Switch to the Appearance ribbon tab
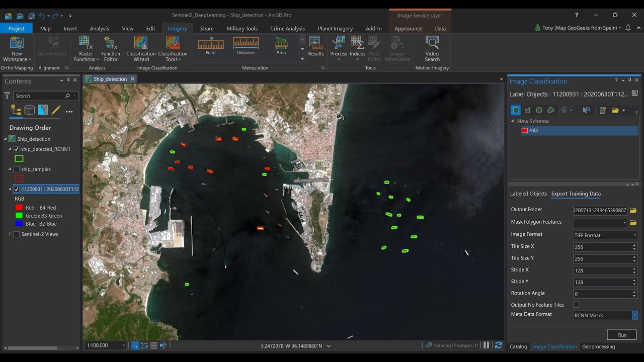This screenshot has width=644, height=362. point(409,29)
